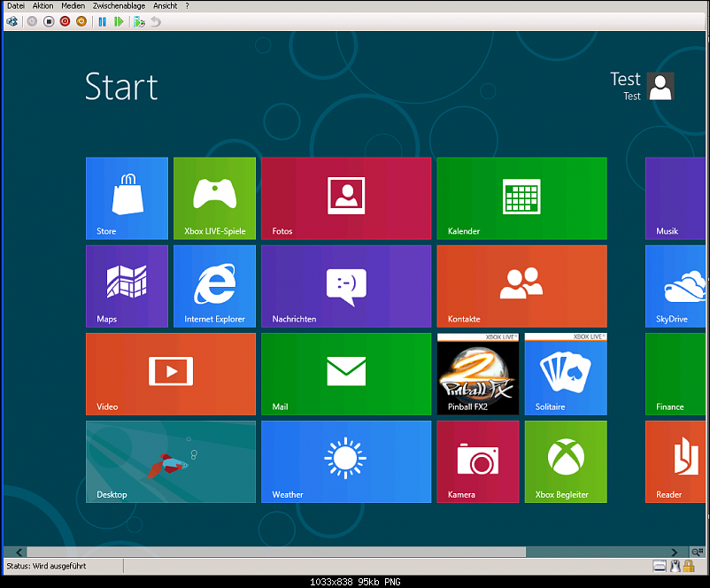This screenshot has width=710, height=588.
Task: Open the Xbox Begleiter tile
Action: [566, 461]
